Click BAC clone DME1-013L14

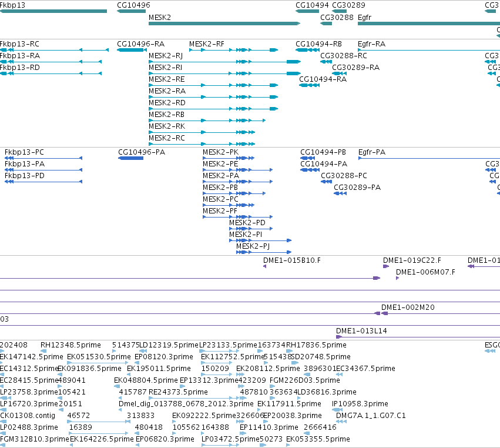tap(361, 331)
